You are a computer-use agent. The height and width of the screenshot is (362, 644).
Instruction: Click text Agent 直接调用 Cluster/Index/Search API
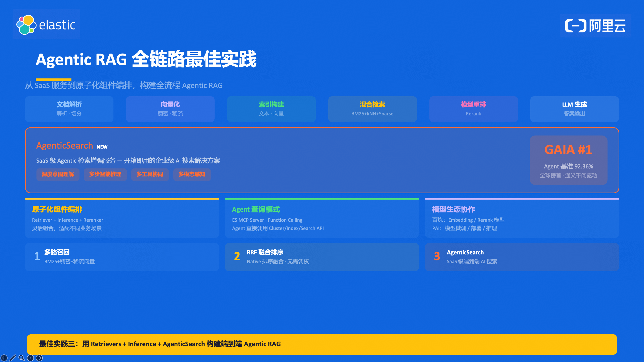point(278,228)
